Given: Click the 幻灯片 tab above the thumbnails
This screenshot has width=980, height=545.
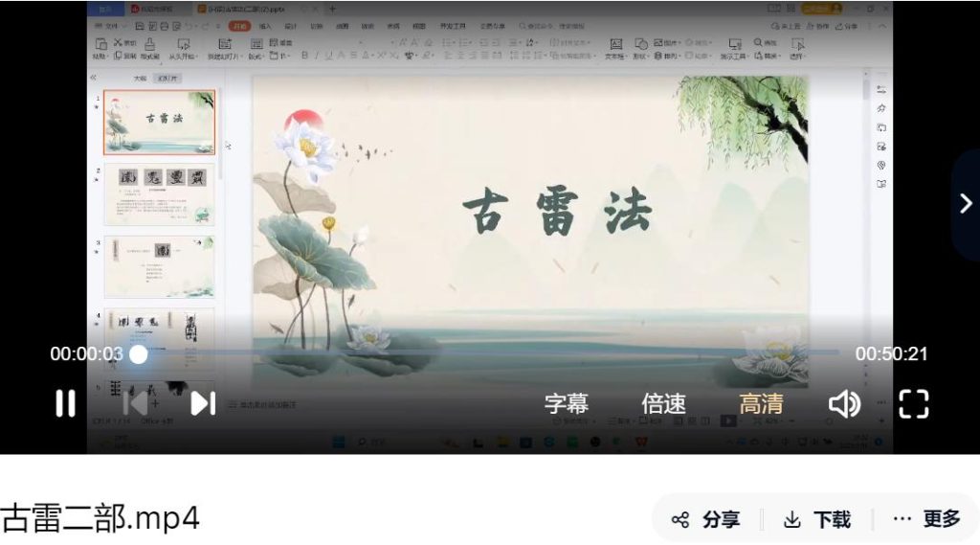Looking at the screenshot, I should click(x=169, y=79).
